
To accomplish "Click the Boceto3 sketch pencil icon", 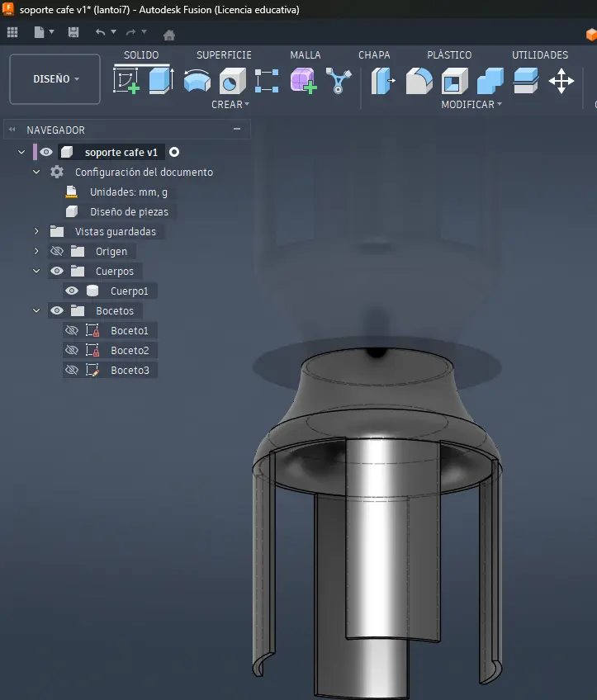I will pyautogui.click(x=92, y=370).
